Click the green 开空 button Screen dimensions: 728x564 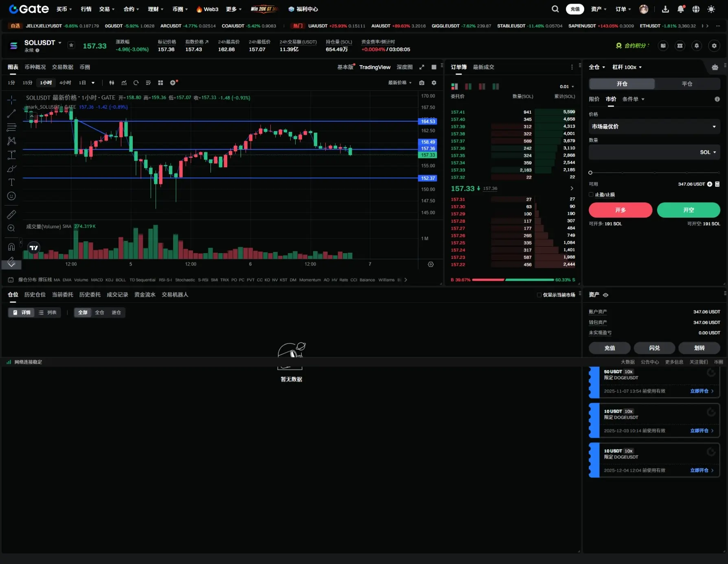coord(689,210)
